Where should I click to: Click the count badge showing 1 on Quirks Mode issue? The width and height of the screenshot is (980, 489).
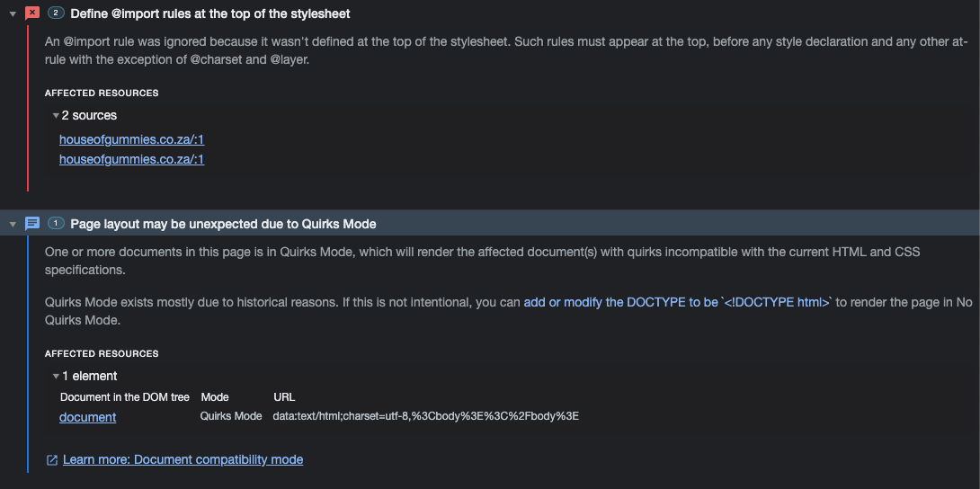click(x=57, y=223)
